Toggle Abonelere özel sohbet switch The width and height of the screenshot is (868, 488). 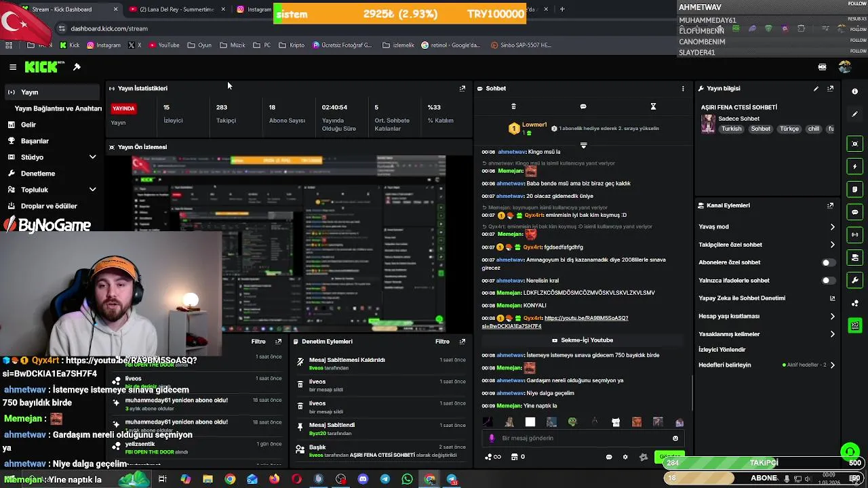pos(829,262)
